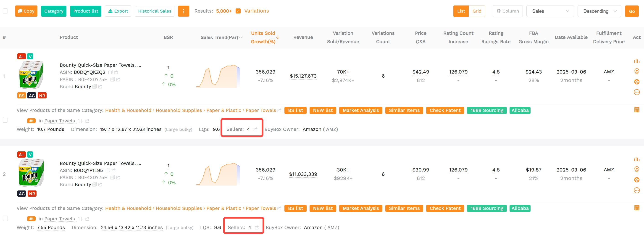Click the BS badge under first product image
644x235 pixels.
coord(21,95)
